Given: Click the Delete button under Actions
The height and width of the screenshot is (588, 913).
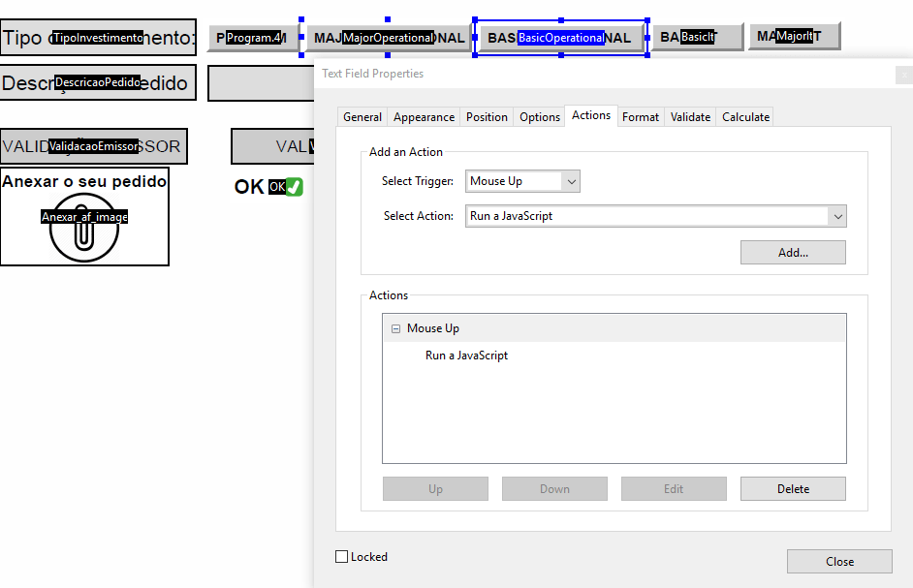Looking at the screenshot, I should [x=793, y=488].
